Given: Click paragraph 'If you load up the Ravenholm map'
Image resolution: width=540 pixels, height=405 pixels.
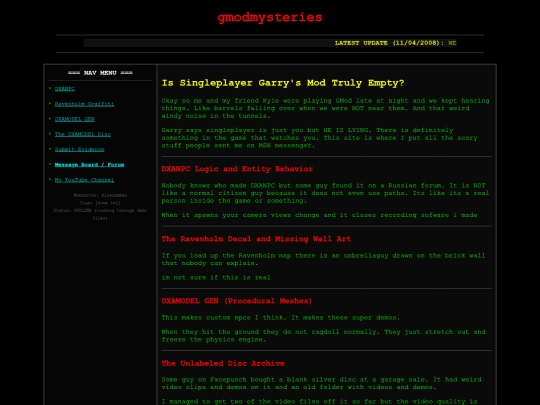Looking at the screenshot, I should [x=323, y=259].
